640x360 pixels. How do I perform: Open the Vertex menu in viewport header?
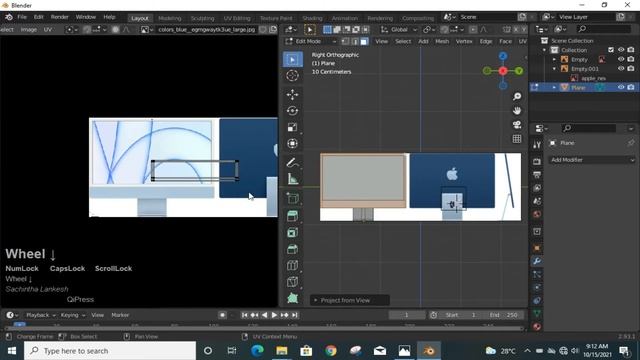[x=464, y=41]
